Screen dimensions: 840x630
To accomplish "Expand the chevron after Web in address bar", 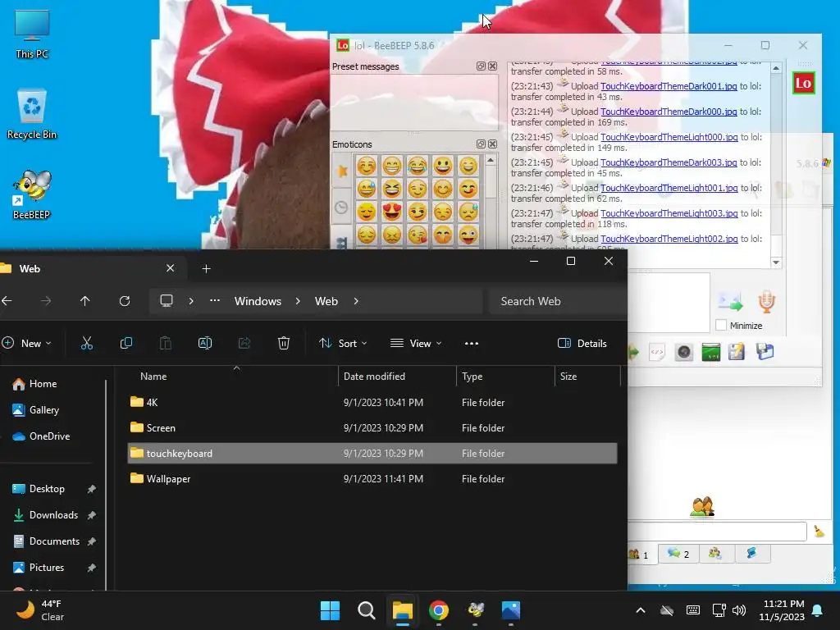I will (356, 301).
